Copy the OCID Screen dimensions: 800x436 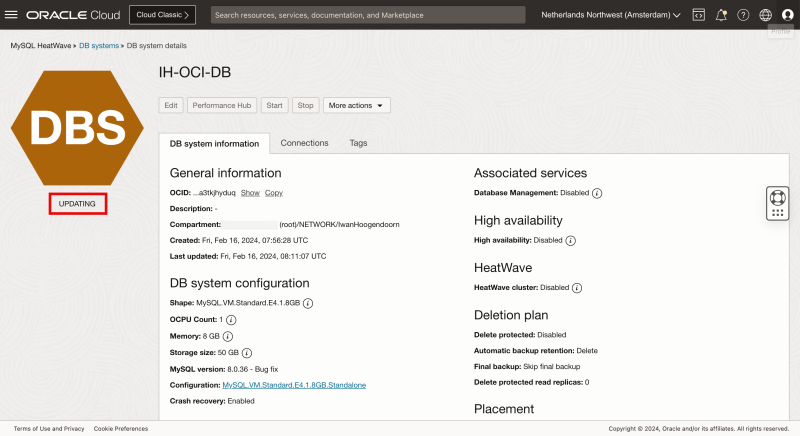pos(273,193)
